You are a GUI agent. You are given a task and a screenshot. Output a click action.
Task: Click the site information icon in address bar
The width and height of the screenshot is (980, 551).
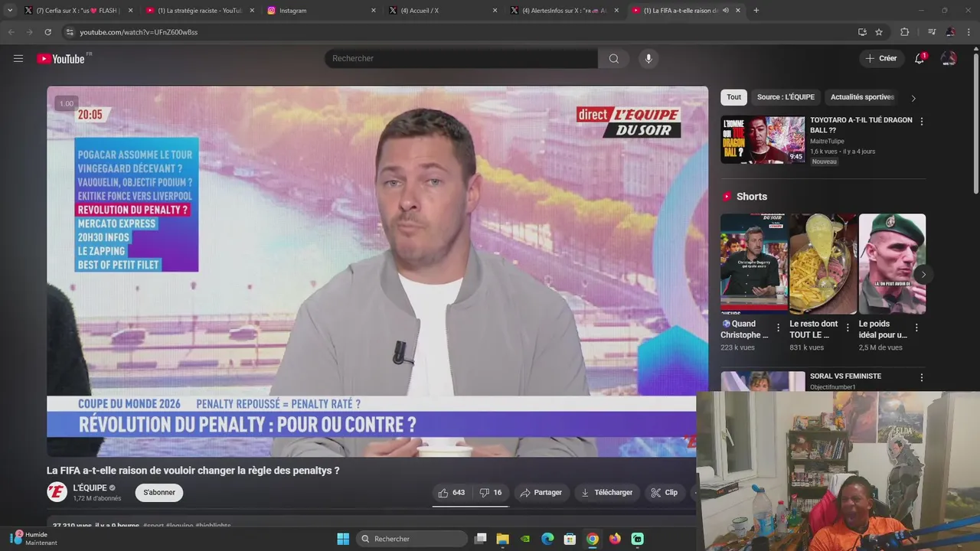70,32
